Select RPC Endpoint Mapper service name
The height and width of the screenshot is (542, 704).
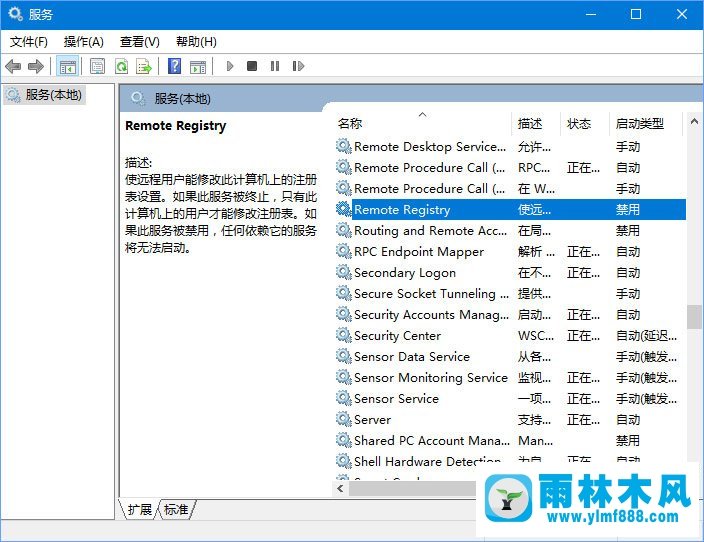click(419, 251)
